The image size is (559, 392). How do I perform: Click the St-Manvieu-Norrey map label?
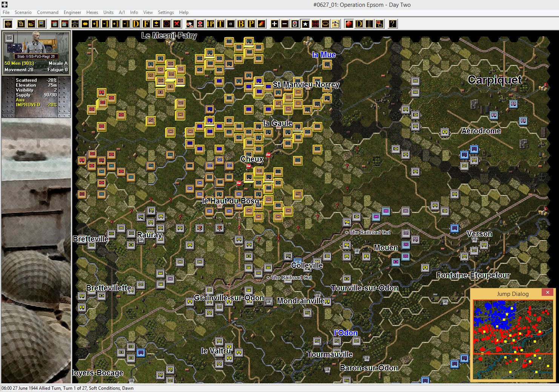coord(306,84)
